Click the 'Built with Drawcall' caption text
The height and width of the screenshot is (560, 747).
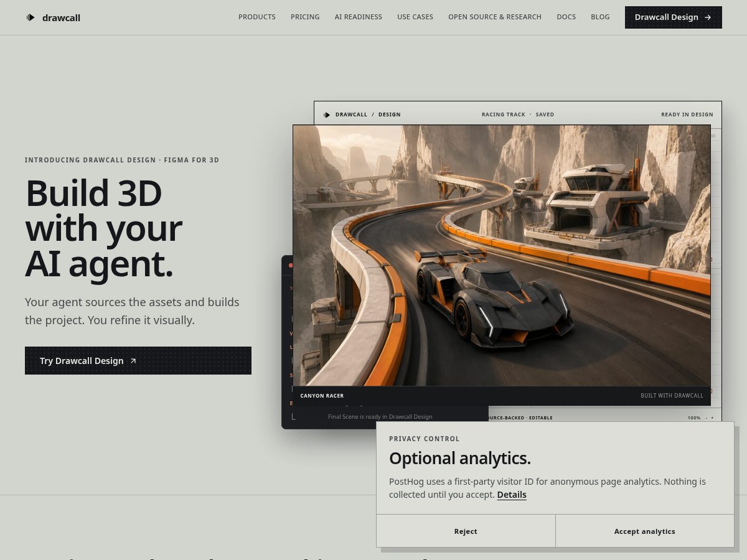pyautogui.click(x=672, y=396)
